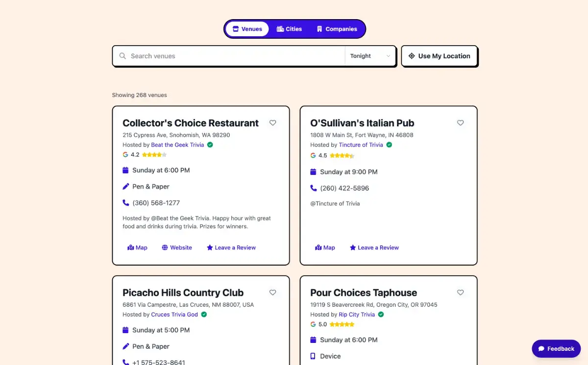Screen dimensions: 588x365
Task: Click the @Tincture of Trivia text
Action: (335, 203)
